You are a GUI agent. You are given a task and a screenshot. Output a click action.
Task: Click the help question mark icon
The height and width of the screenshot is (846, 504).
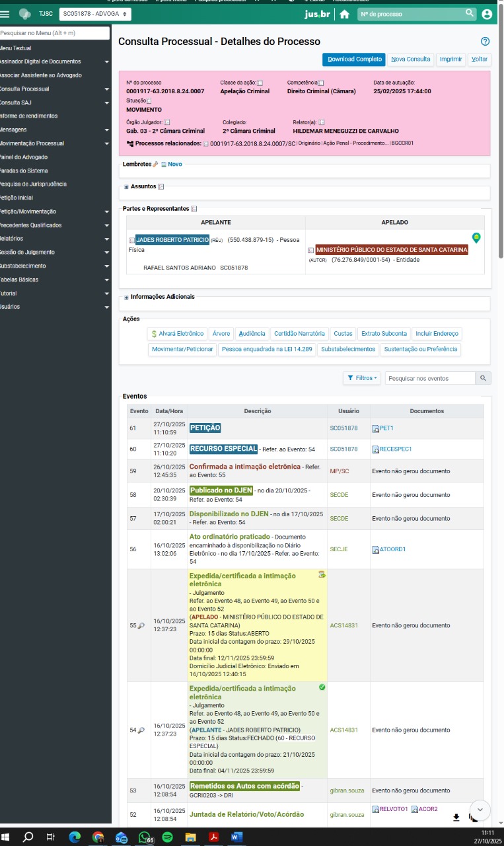click(485, 42)
